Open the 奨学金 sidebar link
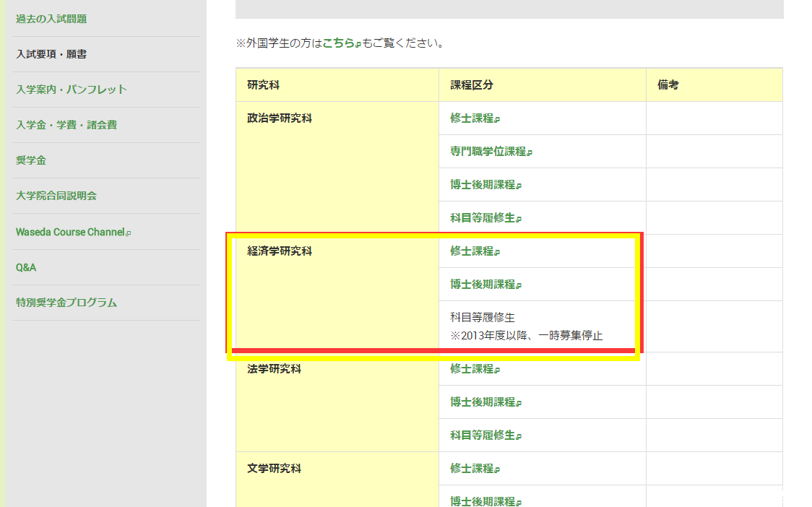This screenshot has width=812, height=507. (31, 160)
